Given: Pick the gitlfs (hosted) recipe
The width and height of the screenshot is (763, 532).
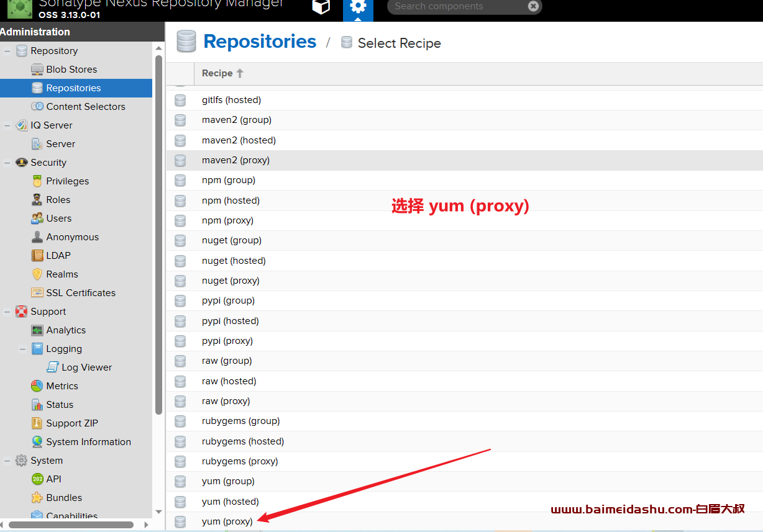Looking at the screenshot, I should [465, 100].
